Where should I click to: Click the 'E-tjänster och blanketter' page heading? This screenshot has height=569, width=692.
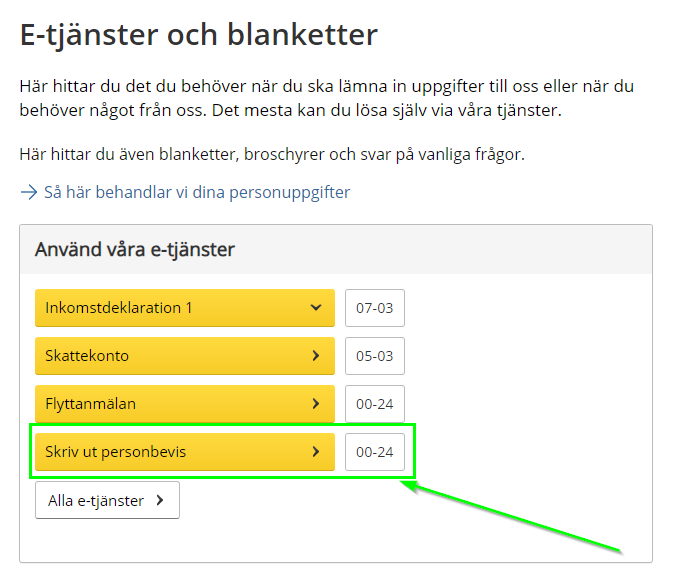(199, 35)
